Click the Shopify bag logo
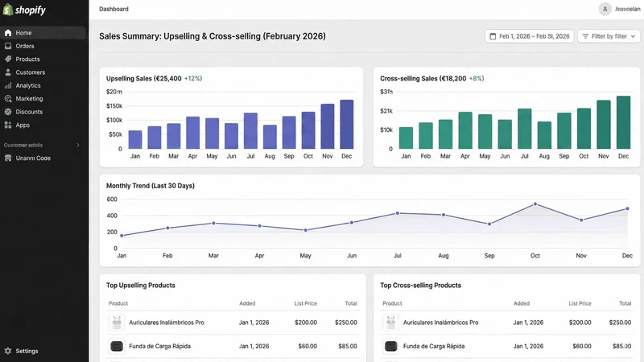Viewport: 644px width, 362px height. [8, 10]
